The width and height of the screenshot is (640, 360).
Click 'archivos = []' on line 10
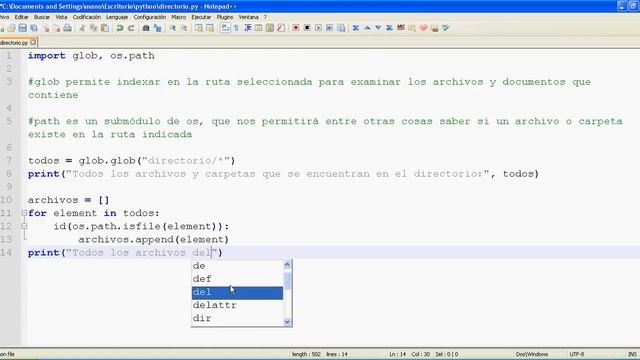coord(69,200)
